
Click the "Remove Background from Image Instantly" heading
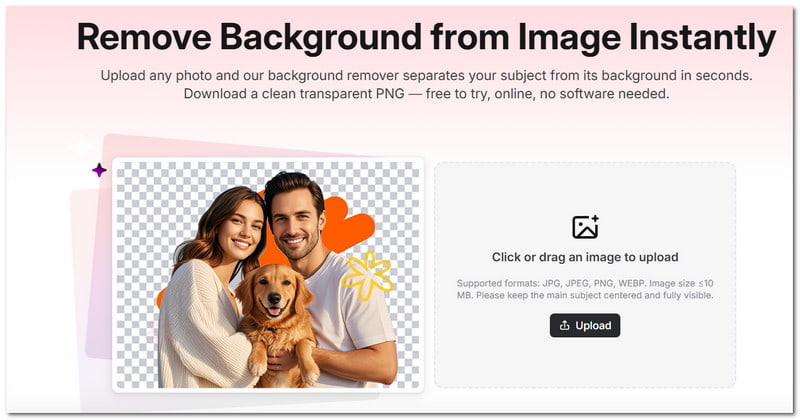pos(427,38)
